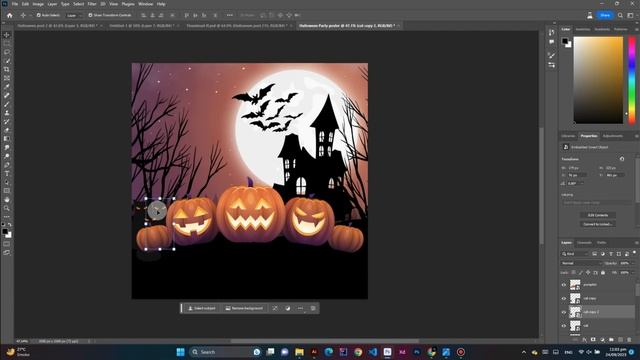Image resolution: width=640 pixels, height=360 pixels.
Task: Select the Frame tool
Action: (7, 78)
